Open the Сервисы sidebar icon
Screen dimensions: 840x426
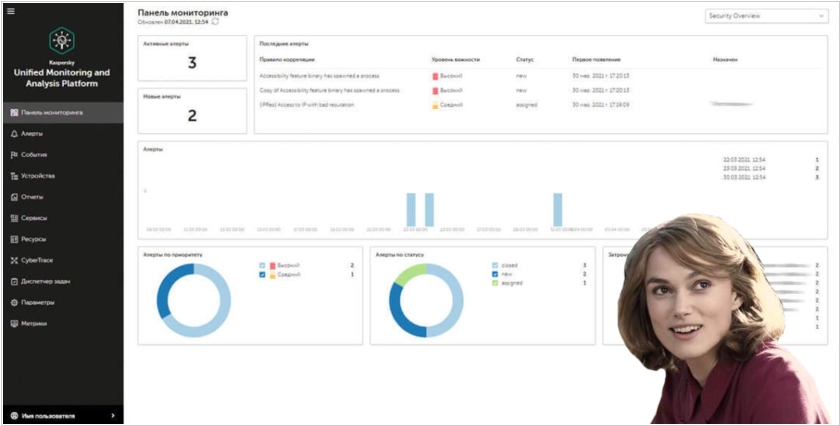click(13, 218)
